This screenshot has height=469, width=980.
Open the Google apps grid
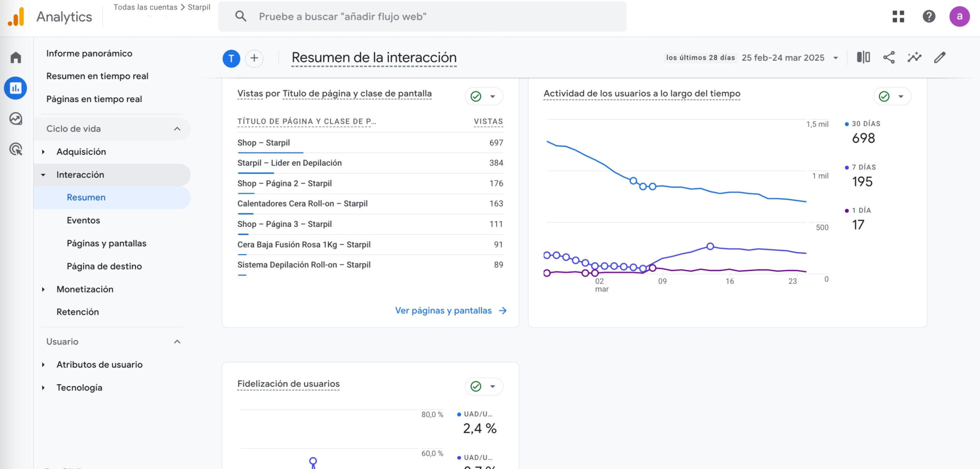pyautogui.click(x=898, y=16)
